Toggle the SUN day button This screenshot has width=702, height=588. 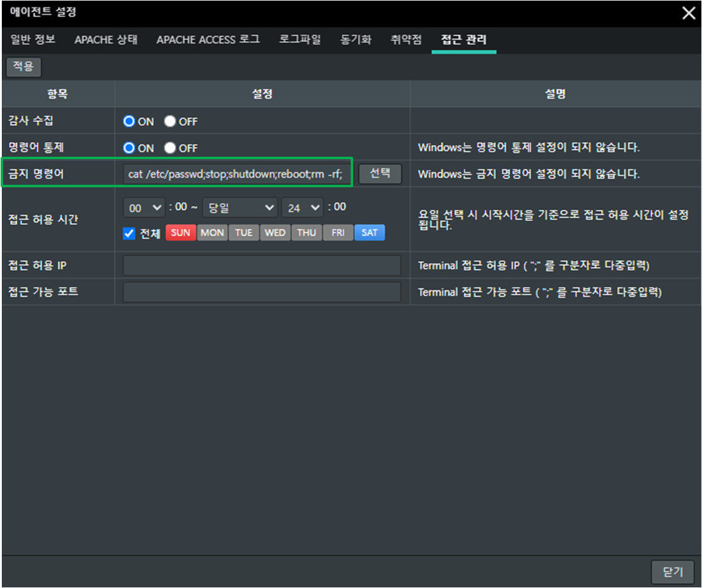pyautogui.click(x=181, y=233)
